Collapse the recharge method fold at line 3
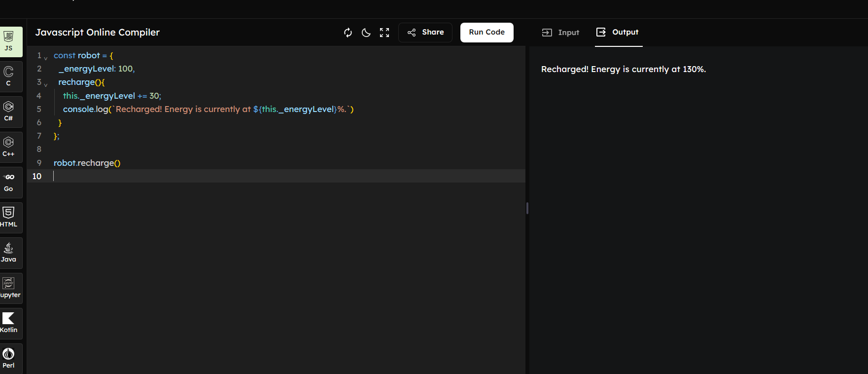This screenshot has width=868, height=374. pyautogui.click(x=46, y=84)
